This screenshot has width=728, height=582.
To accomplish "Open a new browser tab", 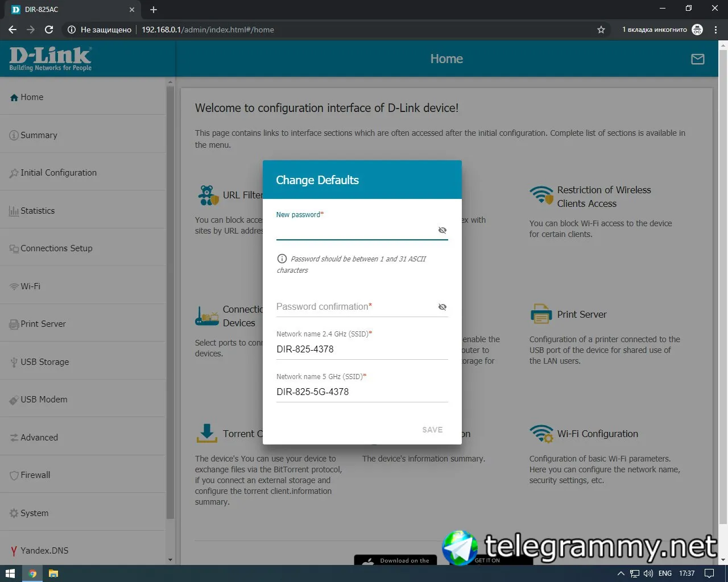I will 154,10.
